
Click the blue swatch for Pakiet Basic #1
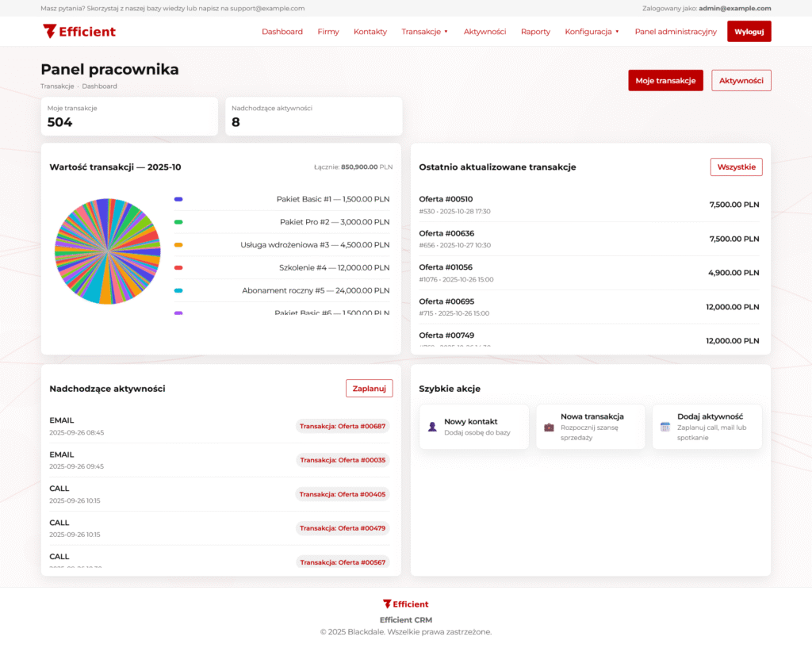178,200
